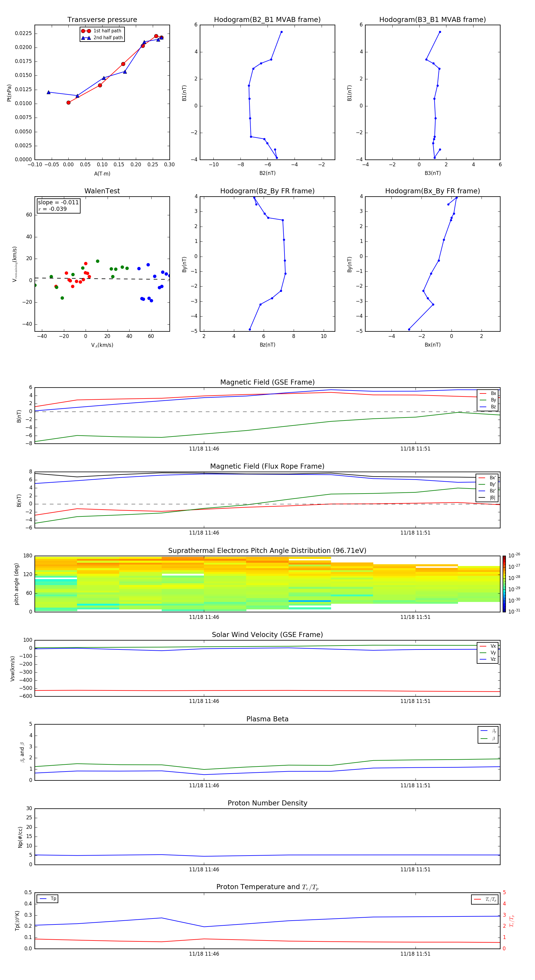
Task: Click the 'Bx(nT)' x-axis label
Action: (432, 345)
